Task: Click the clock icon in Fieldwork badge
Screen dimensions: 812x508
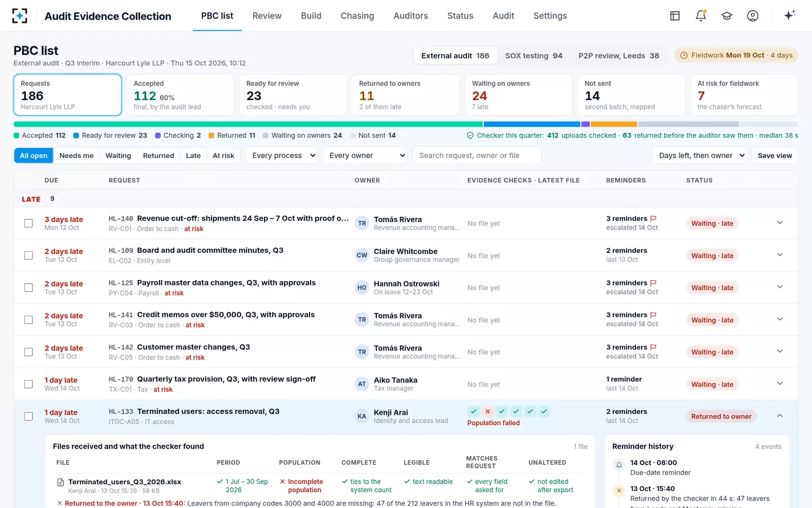Action: pyautogui.click(x=684, y=55)
